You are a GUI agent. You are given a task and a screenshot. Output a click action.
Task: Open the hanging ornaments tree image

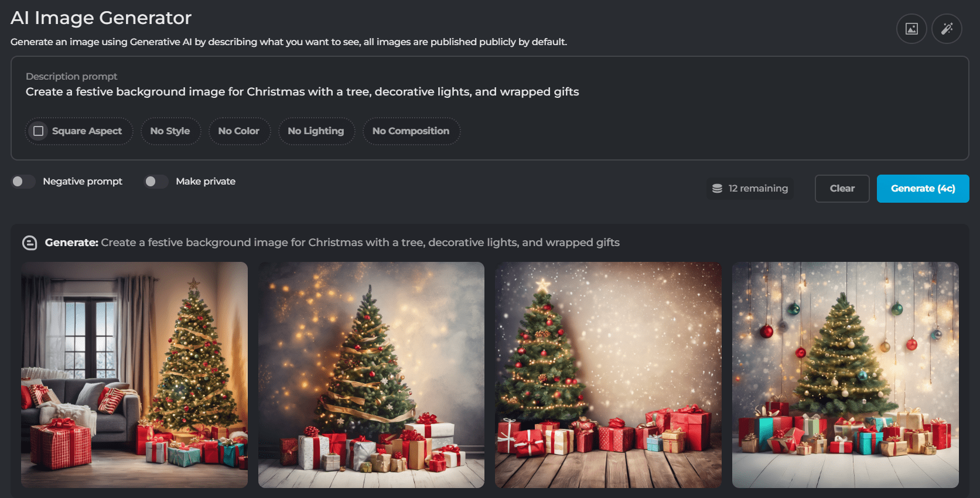(x=845, y=375)
